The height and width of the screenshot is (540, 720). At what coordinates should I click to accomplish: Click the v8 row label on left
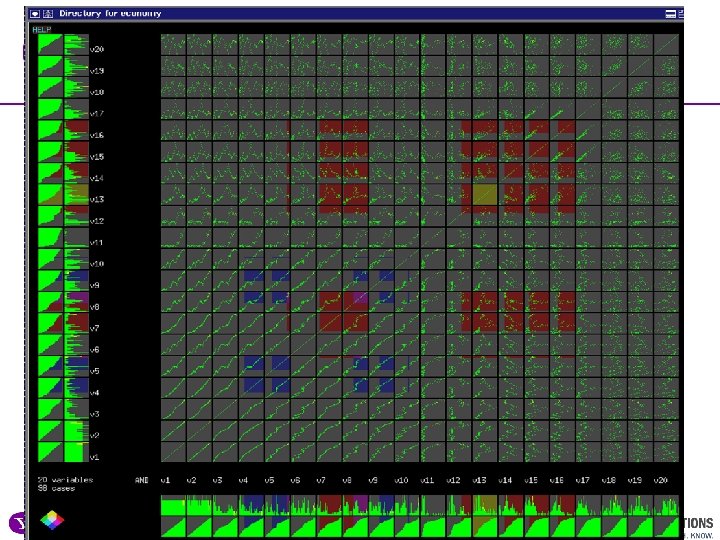tap(95, 307)
